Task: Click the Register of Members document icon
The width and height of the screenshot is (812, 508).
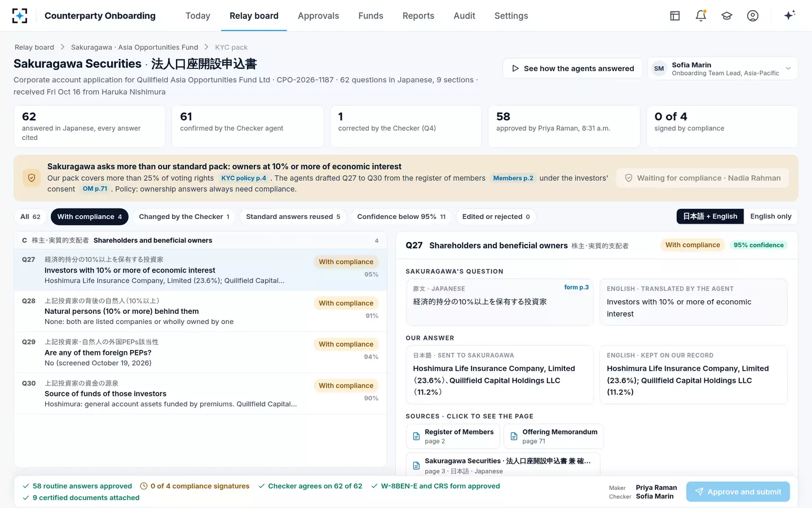Action: click(416, 436)
